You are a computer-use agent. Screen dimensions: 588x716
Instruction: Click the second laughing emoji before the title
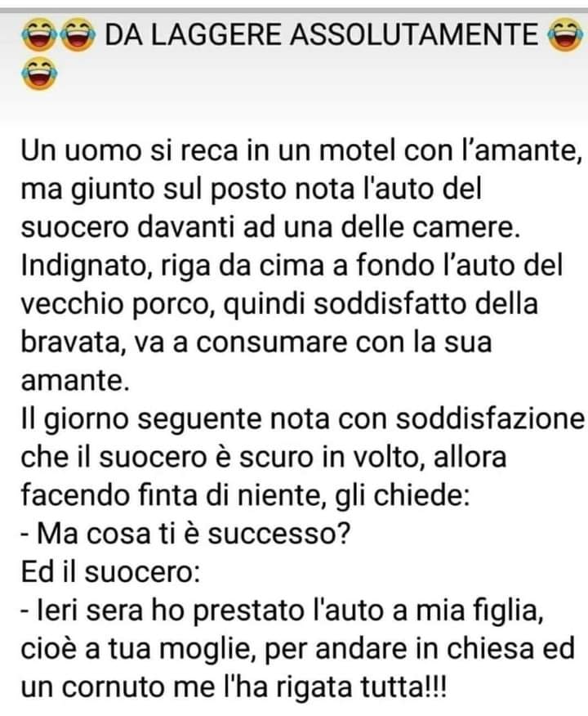(78, 34)
